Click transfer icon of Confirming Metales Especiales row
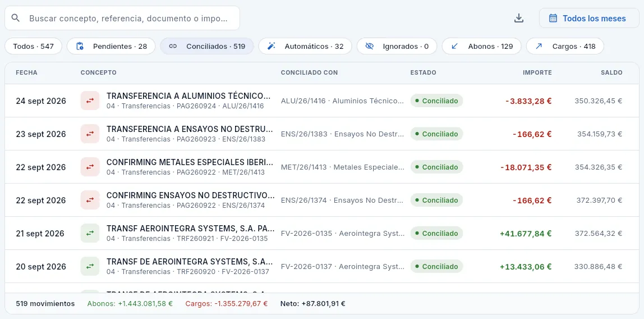Image resolution: width=644 pixels, height=319 pixels. [x=90, y=167]
